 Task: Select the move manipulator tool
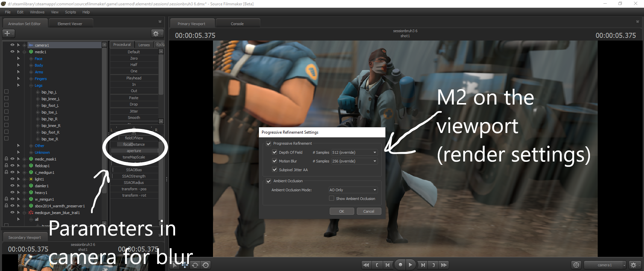[x=185, y=265]
